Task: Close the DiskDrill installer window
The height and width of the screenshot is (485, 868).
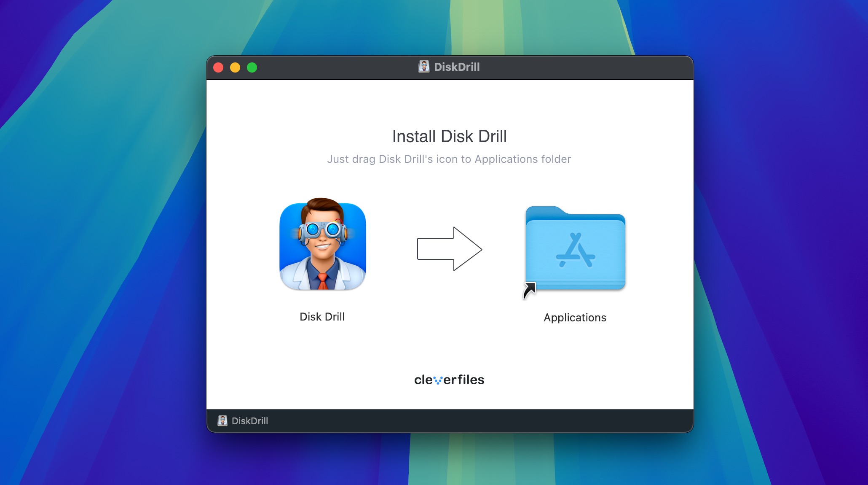Action: tap(218, 67)
